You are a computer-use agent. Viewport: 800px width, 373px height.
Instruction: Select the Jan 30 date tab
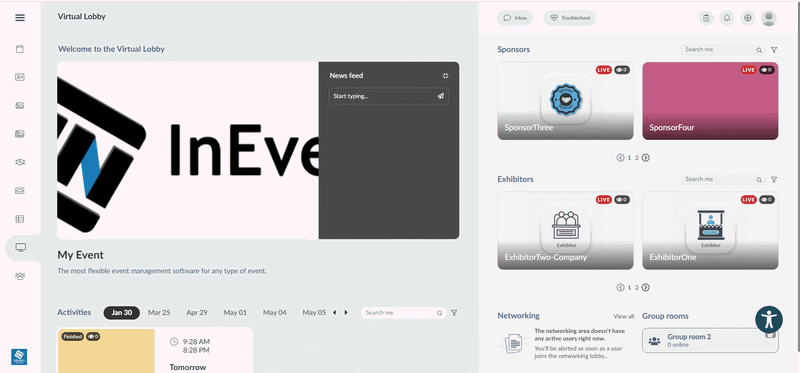pos(121,313)
